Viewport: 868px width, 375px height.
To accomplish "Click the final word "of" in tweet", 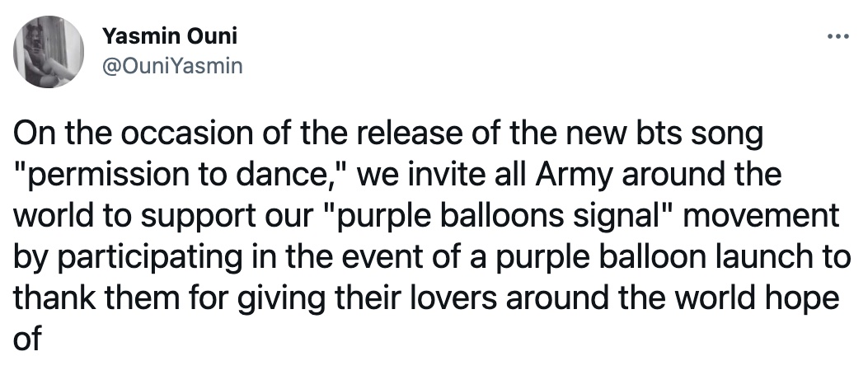I will pyautogui.click(x=27, y=337).
